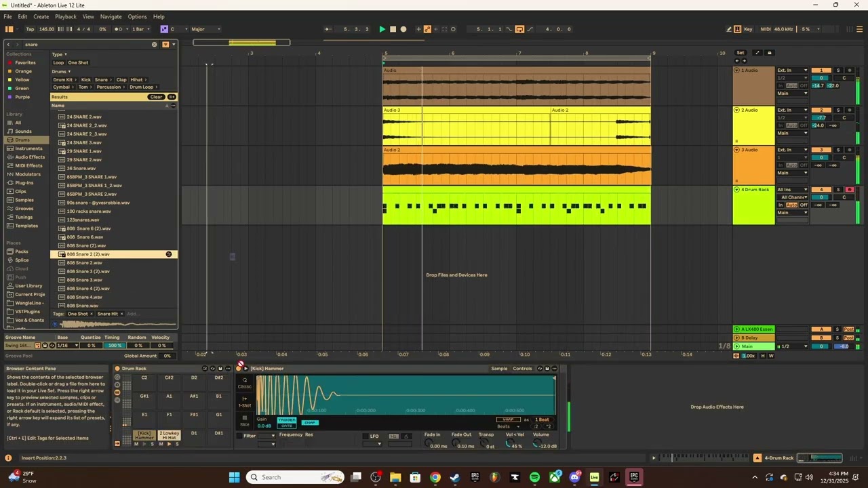Open the Major scale dropdown
The width and height of the screenshot is (868, 488).
click(x=206, y=29)
